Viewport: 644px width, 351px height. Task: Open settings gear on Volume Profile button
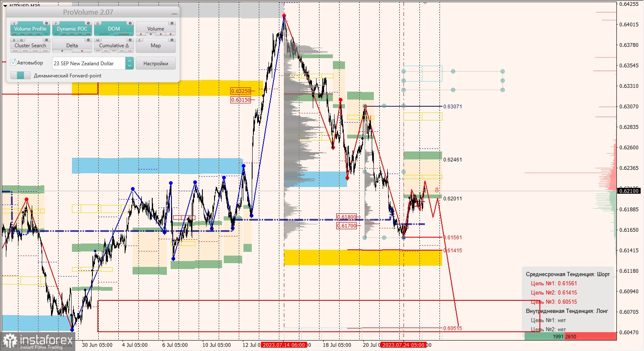click(x=46, y=23)
